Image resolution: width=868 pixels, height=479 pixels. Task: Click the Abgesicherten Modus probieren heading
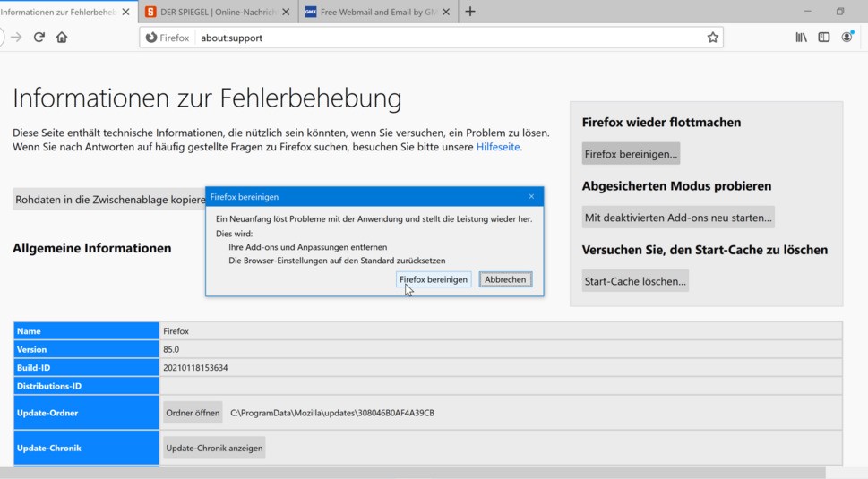[x=676, y=186]
